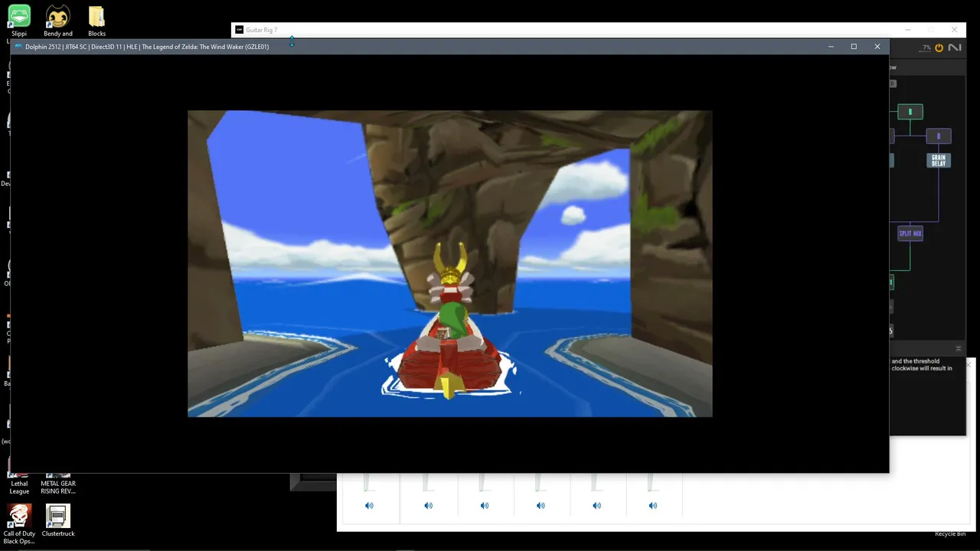Viewport: 980px width, 551px height.
Task: Maximize the Dolphin emulator window
Action: coord(854,47)
